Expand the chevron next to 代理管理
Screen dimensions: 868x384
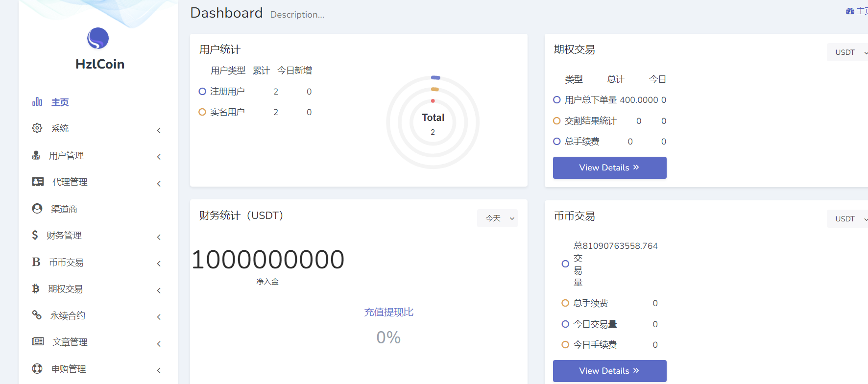pyautogui.click(x=159, y=184)
